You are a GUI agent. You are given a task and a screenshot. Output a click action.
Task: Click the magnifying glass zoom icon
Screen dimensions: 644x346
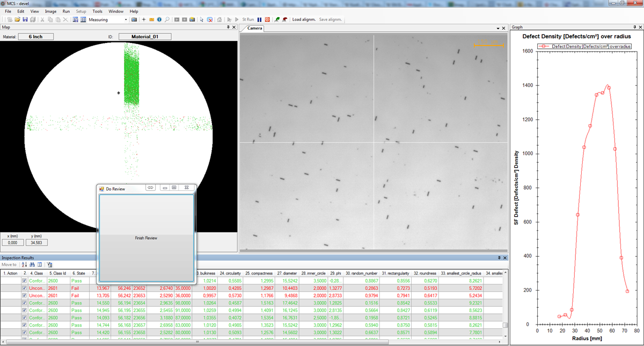click(x=167, y=19)
